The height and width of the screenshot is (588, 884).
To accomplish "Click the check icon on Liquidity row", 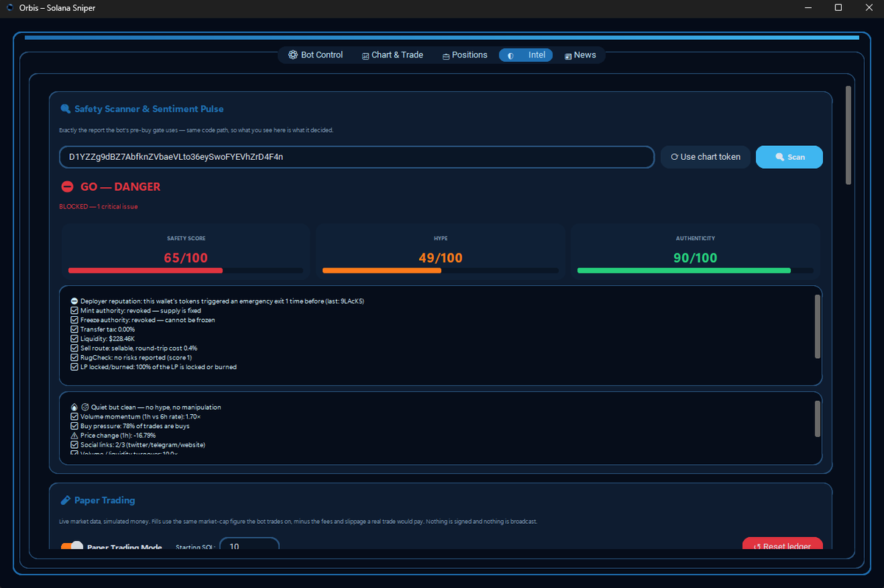I will (x=74, y=339).
